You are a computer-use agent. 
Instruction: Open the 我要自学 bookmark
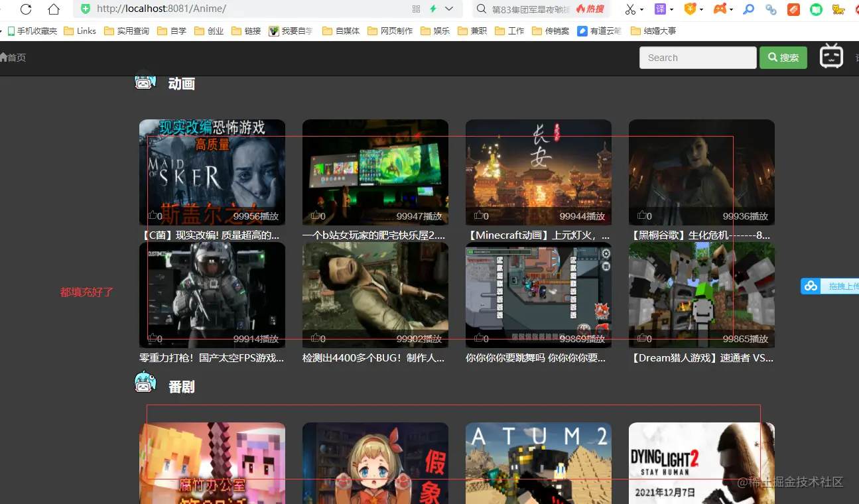pos(291,31)
